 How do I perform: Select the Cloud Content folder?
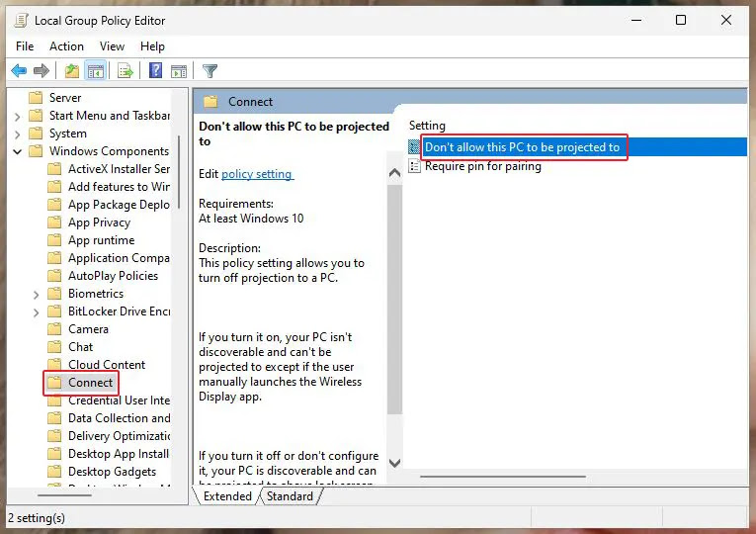pyautogui.click(x=107, y=365)
